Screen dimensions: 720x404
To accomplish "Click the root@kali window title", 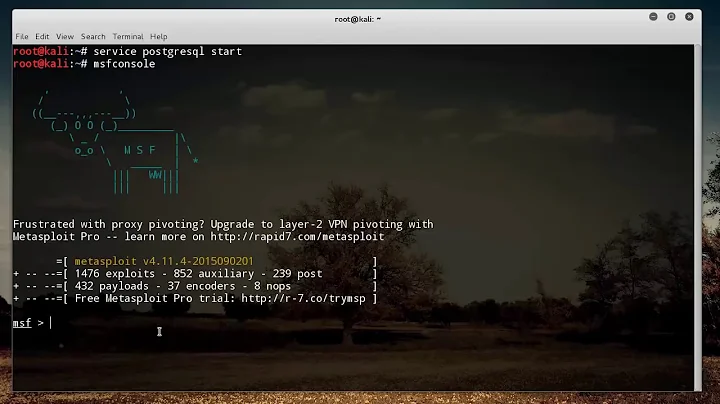I will (357, 19).
